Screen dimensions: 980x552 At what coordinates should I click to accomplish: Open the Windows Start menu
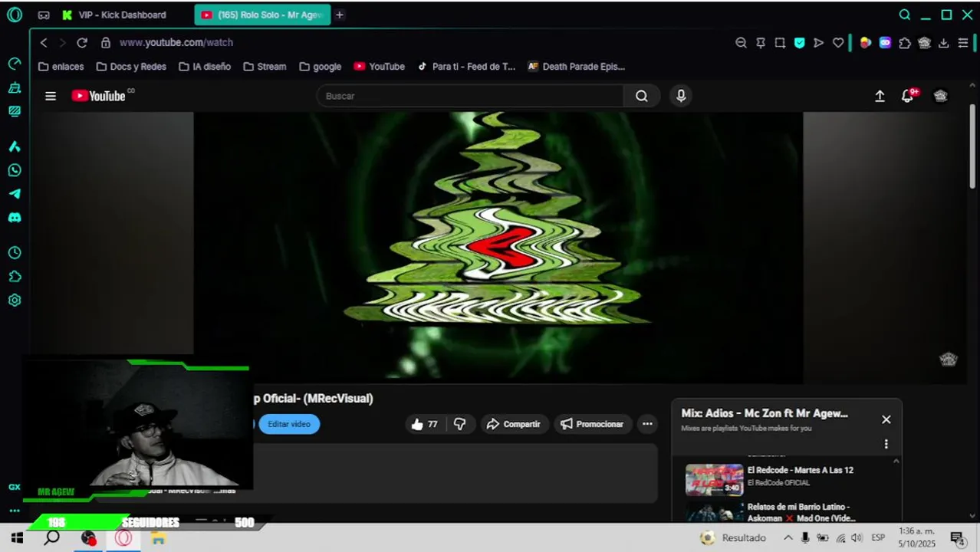[x=17, y=538]
